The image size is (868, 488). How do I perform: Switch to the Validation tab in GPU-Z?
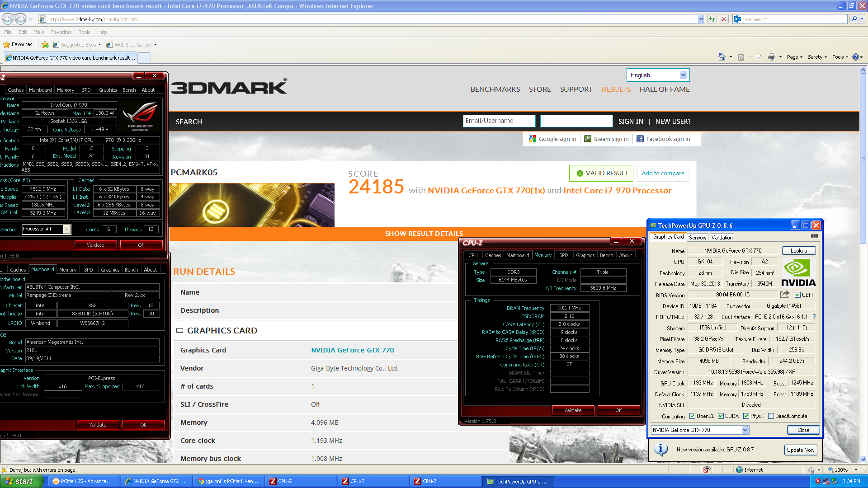(722, 237)
